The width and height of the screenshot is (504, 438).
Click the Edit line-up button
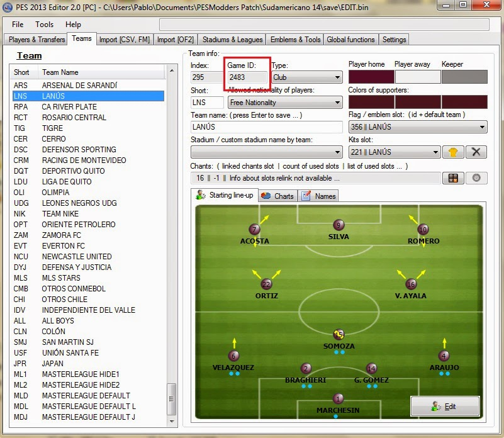click(x=445, y=406)
